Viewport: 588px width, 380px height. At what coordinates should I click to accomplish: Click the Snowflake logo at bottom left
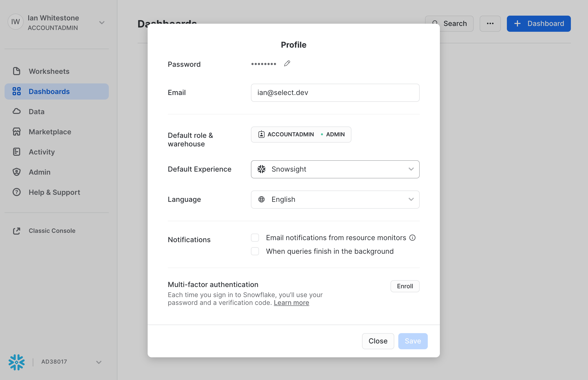tap(17, 362)
